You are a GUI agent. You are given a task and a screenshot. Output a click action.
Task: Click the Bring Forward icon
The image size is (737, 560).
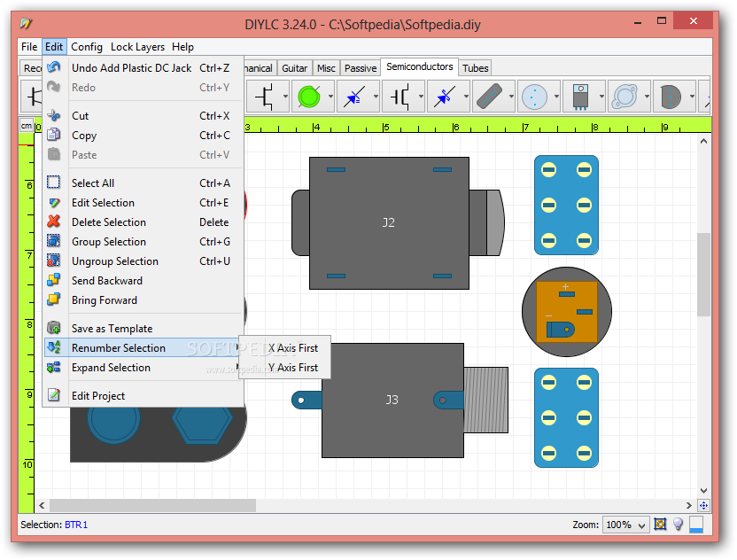point(54,299)
